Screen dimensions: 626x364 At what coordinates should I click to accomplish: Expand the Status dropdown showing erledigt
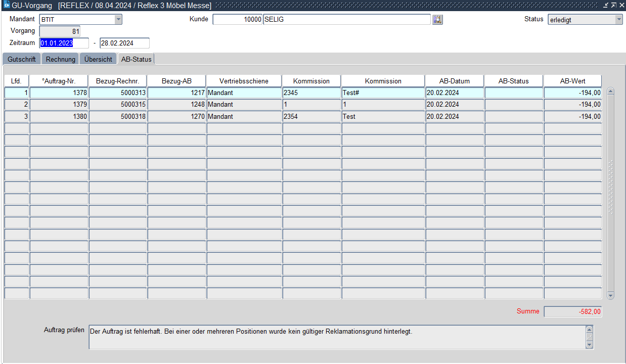click(x=618, y=20)
